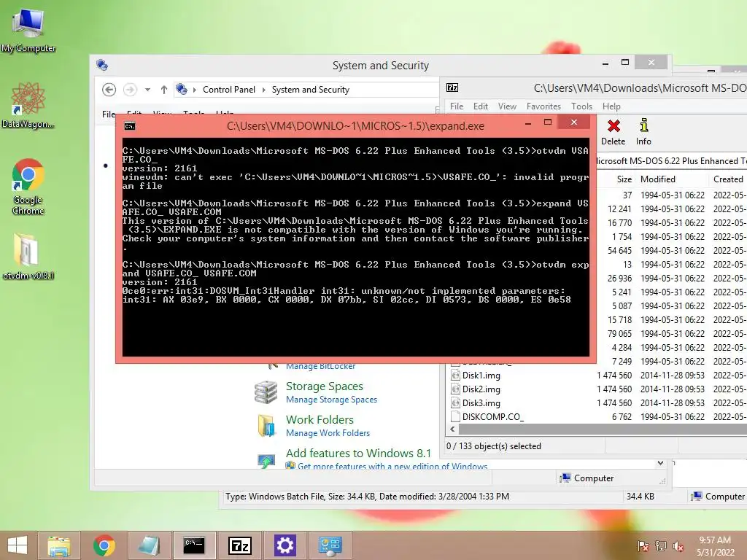Open DataWagon desktop shortcut
747x560 pixels.
click(28, 105)
